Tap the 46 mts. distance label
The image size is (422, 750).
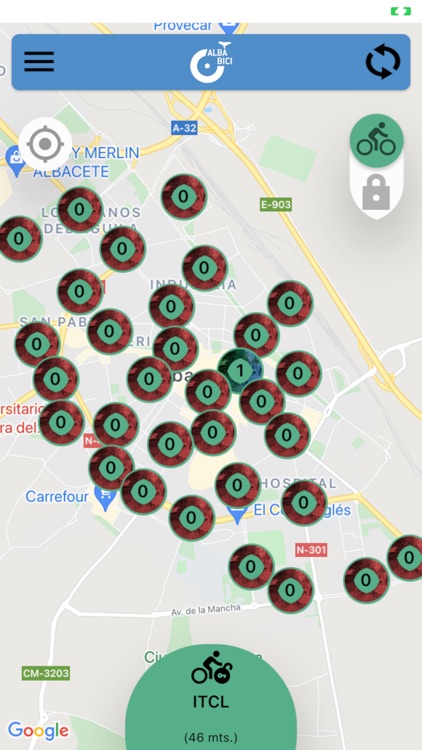pyautogui.click(x=211, y=738)
